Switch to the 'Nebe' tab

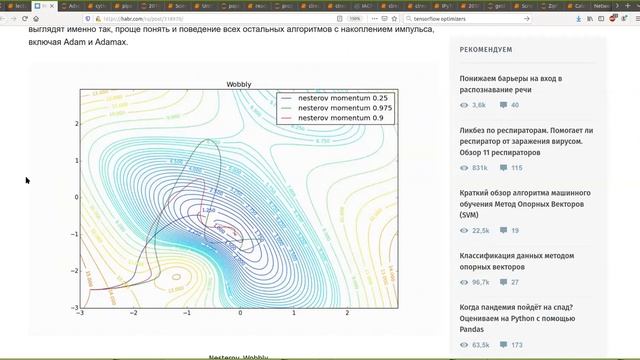pyautogui.click(x=601, y=6)
